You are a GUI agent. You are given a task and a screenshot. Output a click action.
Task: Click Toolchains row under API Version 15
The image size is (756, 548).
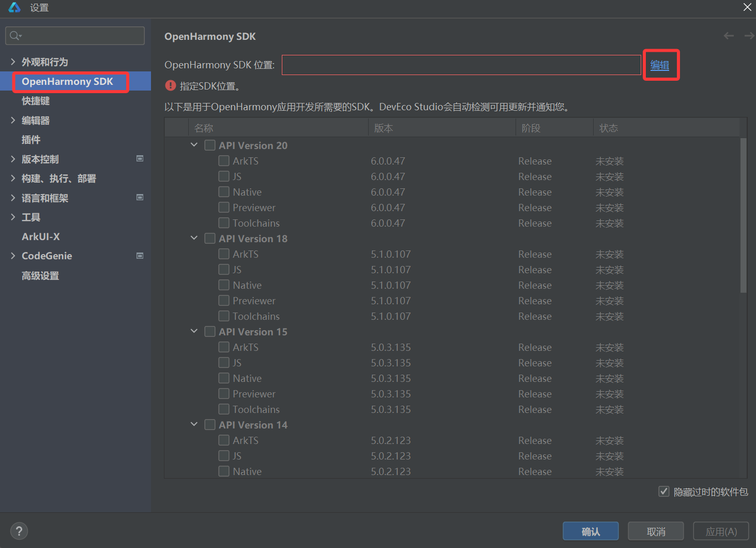452,409
